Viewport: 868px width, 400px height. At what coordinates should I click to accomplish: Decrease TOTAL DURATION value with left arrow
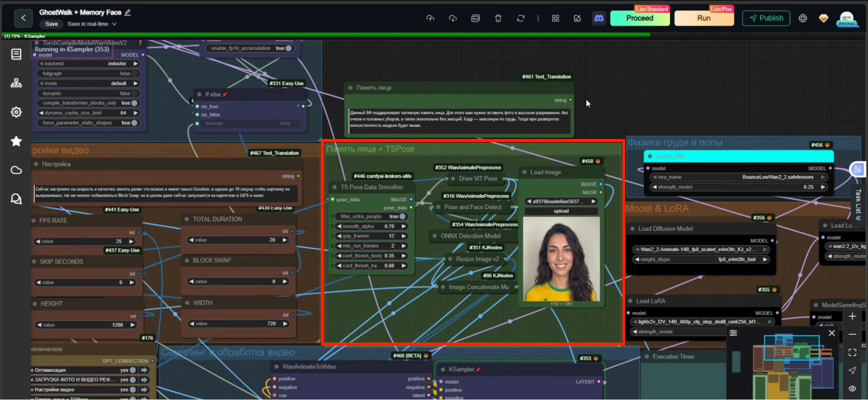(191, 240)
